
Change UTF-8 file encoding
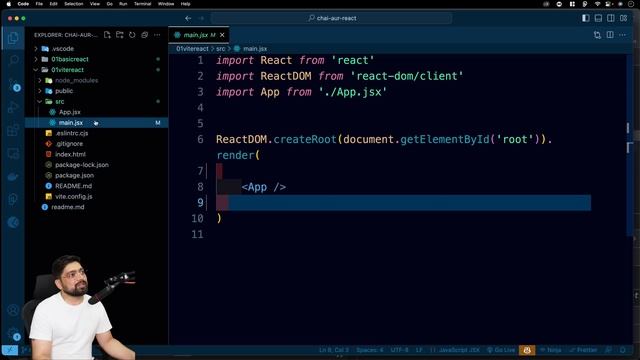400,350
